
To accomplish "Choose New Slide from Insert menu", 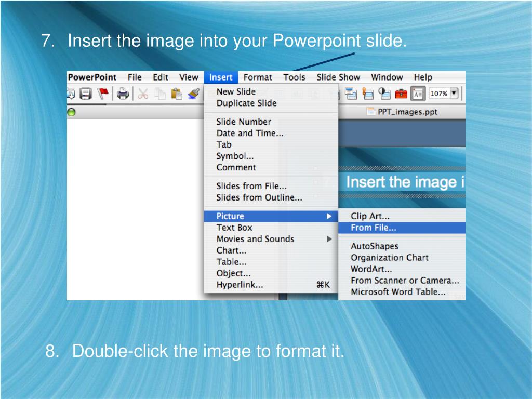I will (271, 91).
